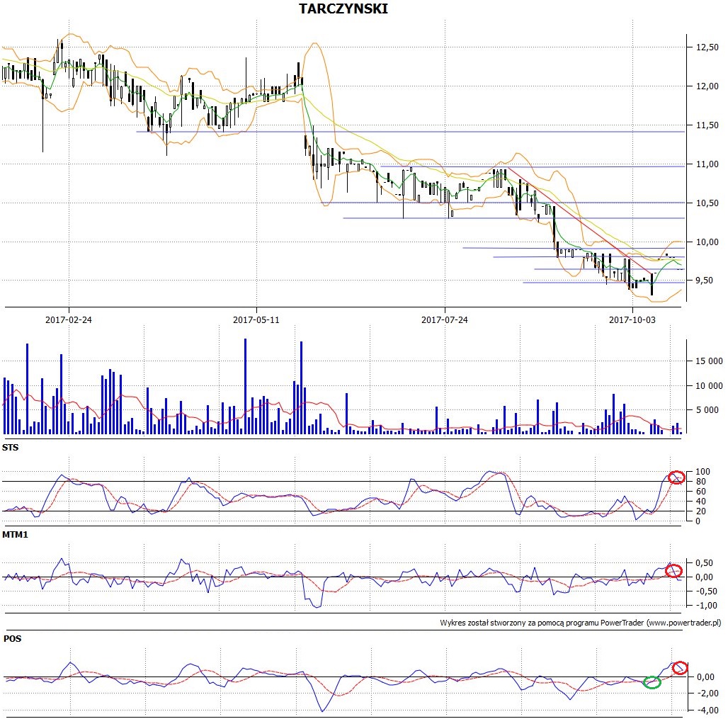This screenshot has height=719, width=728.
Task: Click the STS 80 scale label
Action: pos(700,482)
